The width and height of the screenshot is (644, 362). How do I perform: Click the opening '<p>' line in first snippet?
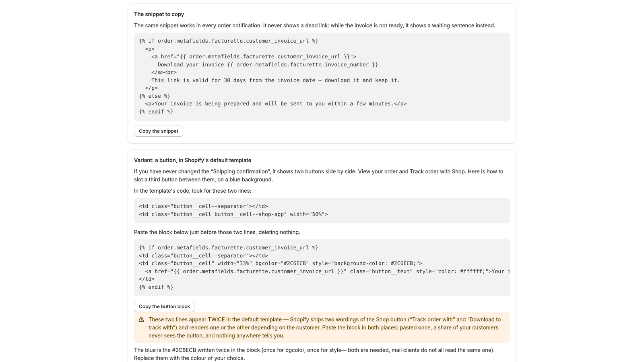click(x=150, y=49)
